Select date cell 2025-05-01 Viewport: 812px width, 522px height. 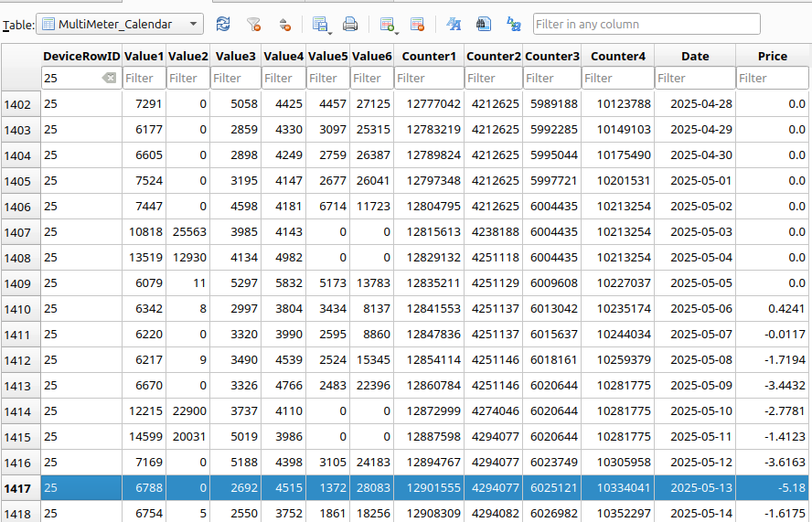coord(696,181)
